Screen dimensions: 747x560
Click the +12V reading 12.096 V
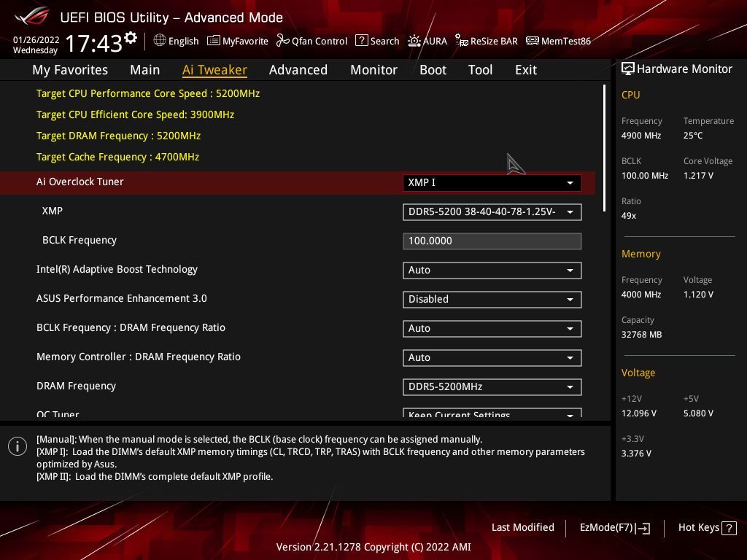639,413
